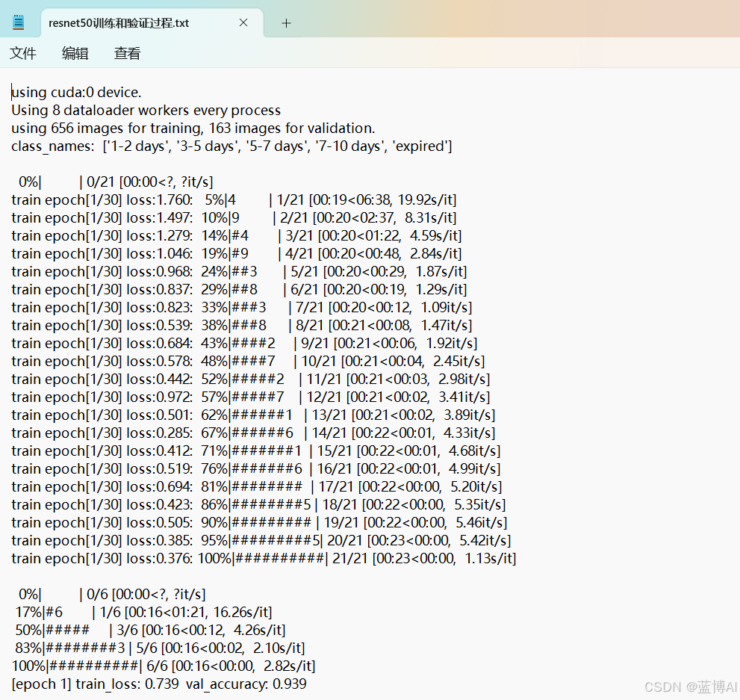Click the train line with loss:1.046

pyautogui.click(x=237, y=253)
